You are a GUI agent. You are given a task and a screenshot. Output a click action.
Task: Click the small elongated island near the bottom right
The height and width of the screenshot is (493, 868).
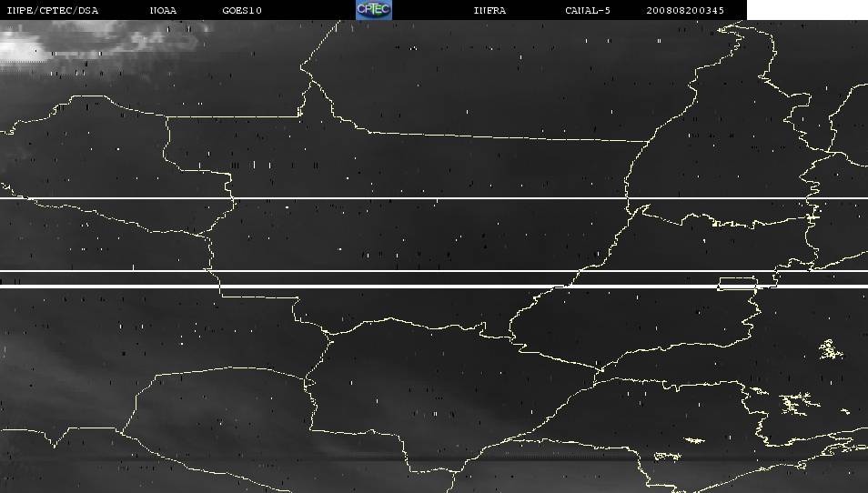click(693, 441)
